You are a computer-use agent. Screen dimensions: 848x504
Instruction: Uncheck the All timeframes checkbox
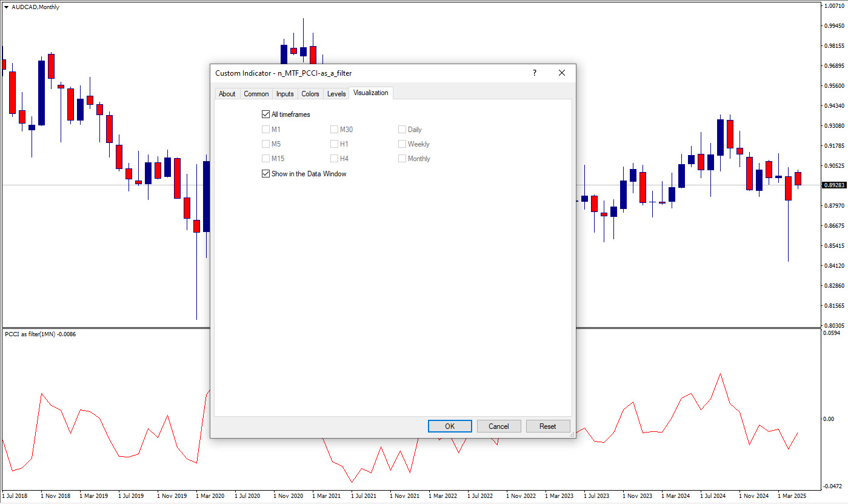click(265, 114)
